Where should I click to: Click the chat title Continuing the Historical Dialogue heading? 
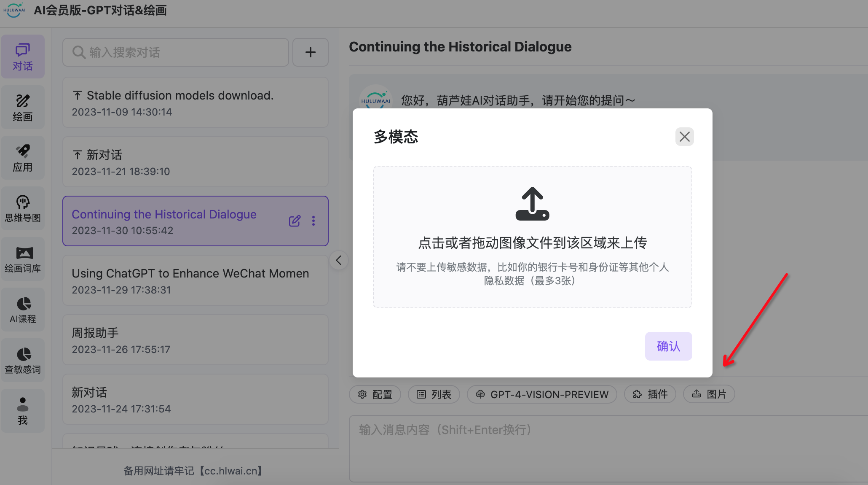coord(460,47)
